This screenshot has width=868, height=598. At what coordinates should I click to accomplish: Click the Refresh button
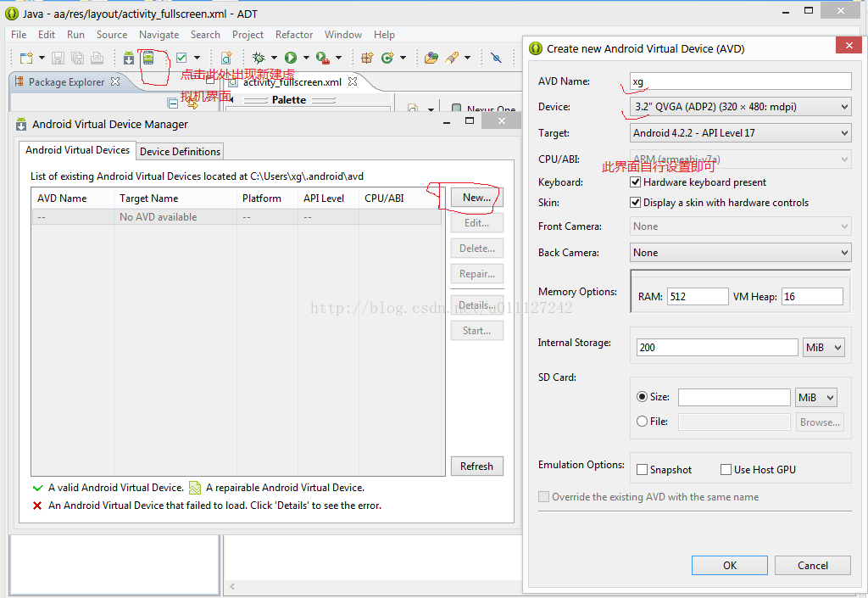pos(476,467)
